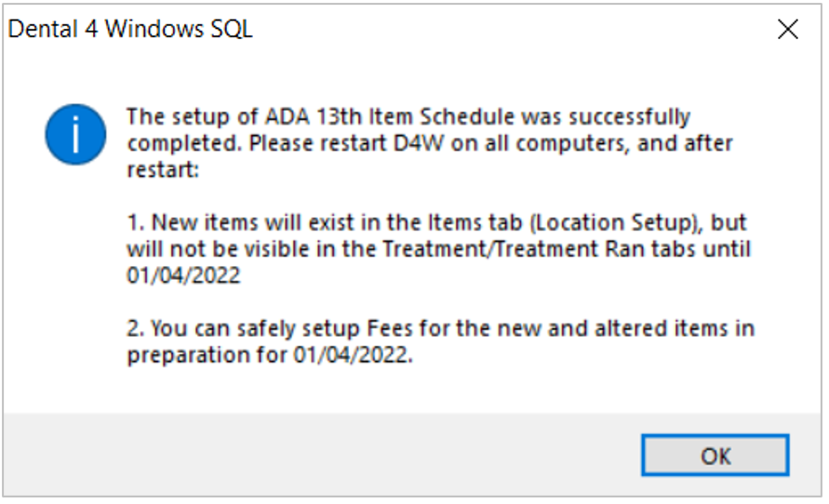829x504 pixels.
Task: Click the 'ADA 13th Item Schedule' text
Action: point(389,116)
